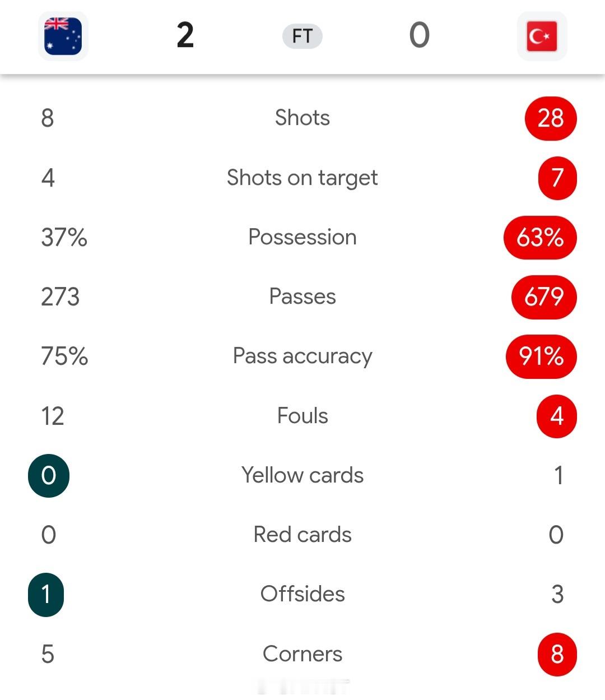Tap the Australia flag icon
Image resolution: width=605 pixels, height=700 pixels.
[63, 36]
